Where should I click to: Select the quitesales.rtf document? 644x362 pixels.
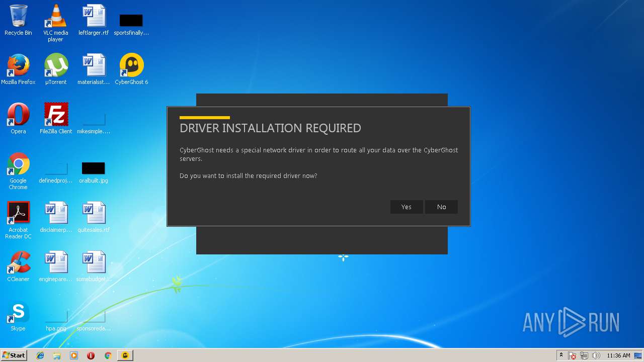click(94, 217)
